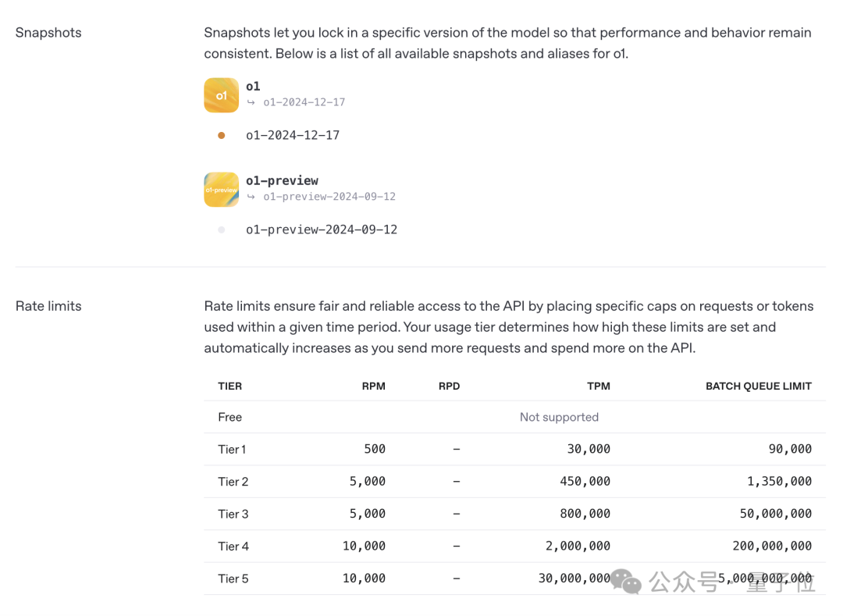Click the orange dot beside o1-2024-12-17
The image size is (843, 616).
pyautogui.click(x=221, y=135)
